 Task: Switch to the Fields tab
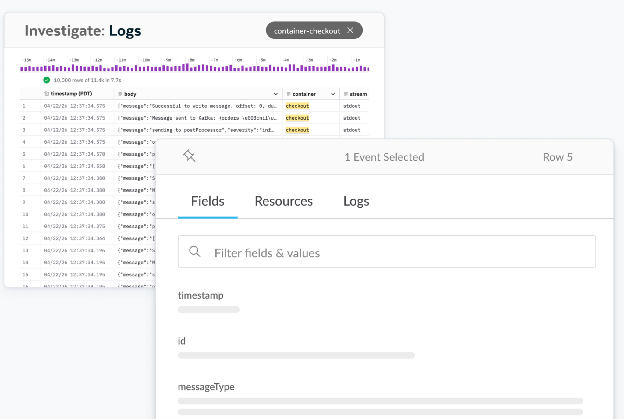coord(208,201)
